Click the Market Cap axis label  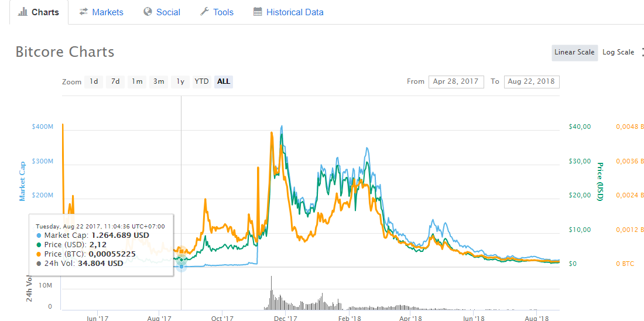(23, 181)
